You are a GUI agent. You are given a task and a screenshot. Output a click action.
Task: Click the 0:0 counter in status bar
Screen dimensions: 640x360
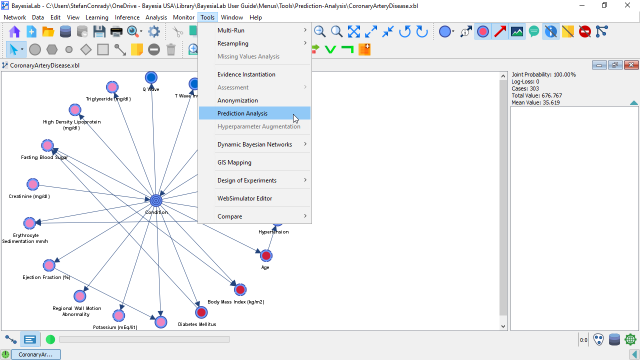pyautogui.click(x=584, y=340)
